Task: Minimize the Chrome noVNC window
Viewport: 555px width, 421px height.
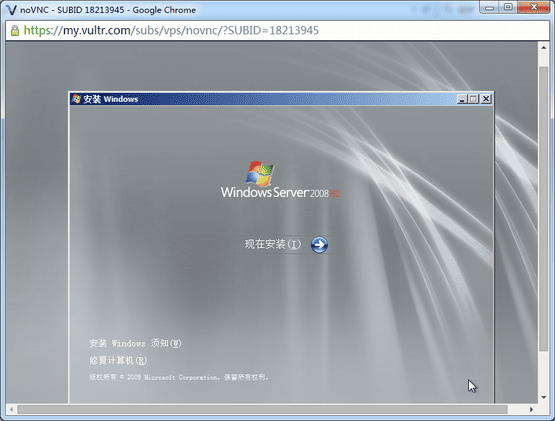Action: pyautogui.click(x=489, y=7)
